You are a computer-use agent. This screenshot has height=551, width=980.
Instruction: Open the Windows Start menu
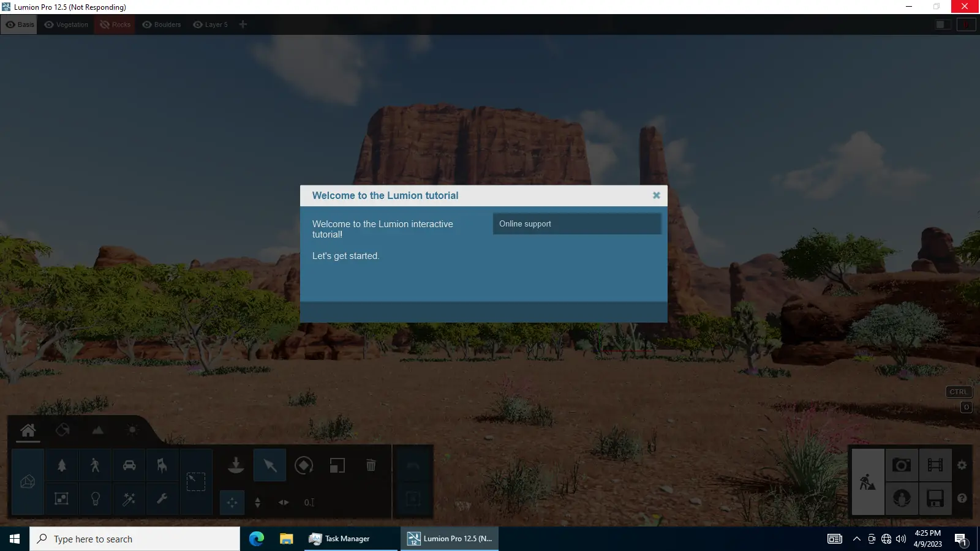pos(15,539)
